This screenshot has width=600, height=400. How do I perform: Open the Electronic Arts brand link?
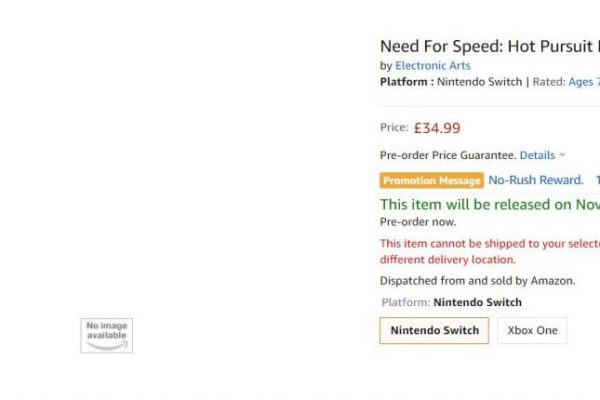tap(433, 66)
